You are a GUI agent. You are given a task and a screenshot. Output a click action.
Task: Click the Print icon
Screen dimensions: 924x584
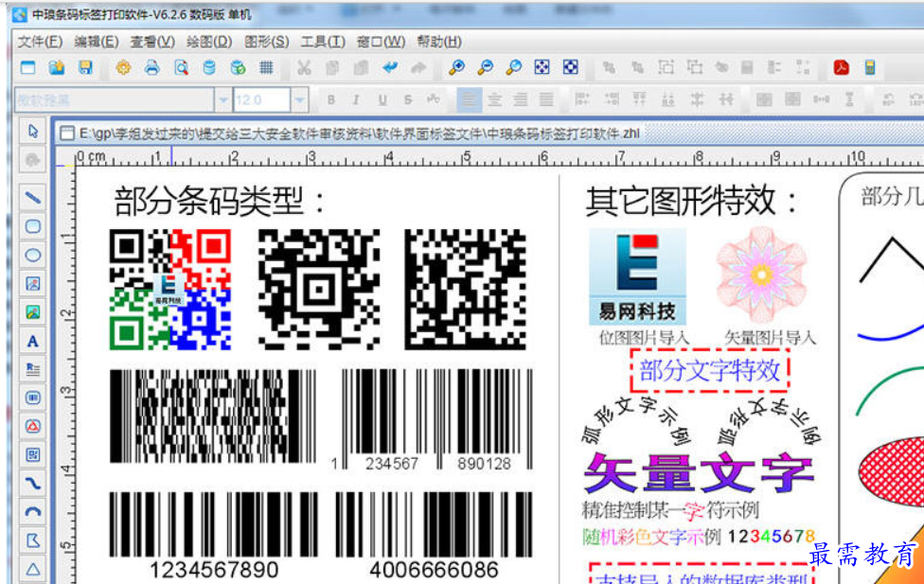[152, 68]
